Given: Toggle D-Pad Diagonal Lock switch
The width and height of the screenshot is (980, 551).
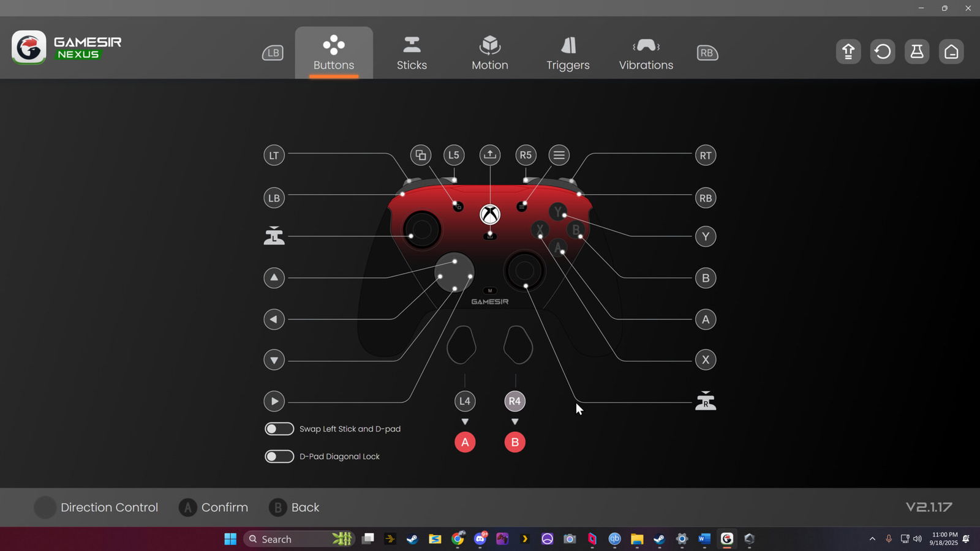Looking at the screenshot, I should click(x=279, y=457).
